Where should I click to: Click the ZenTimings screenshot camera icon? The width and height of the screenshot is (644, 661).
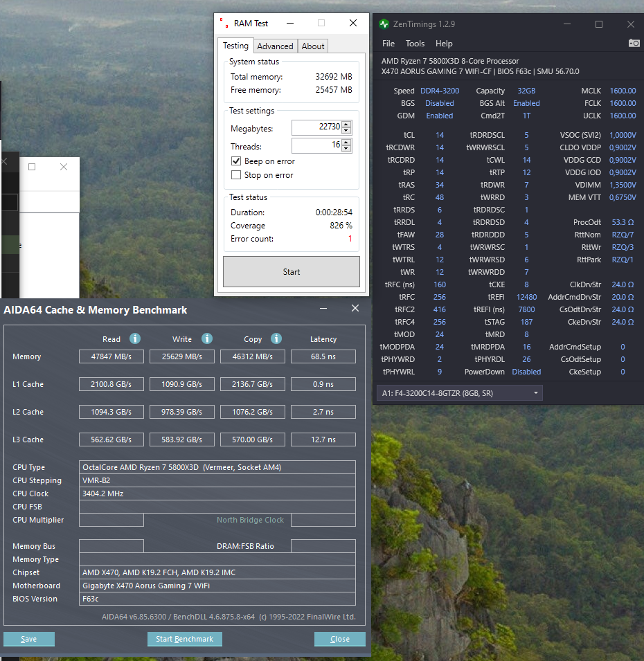pyautogui.click(x=634, y=43)
